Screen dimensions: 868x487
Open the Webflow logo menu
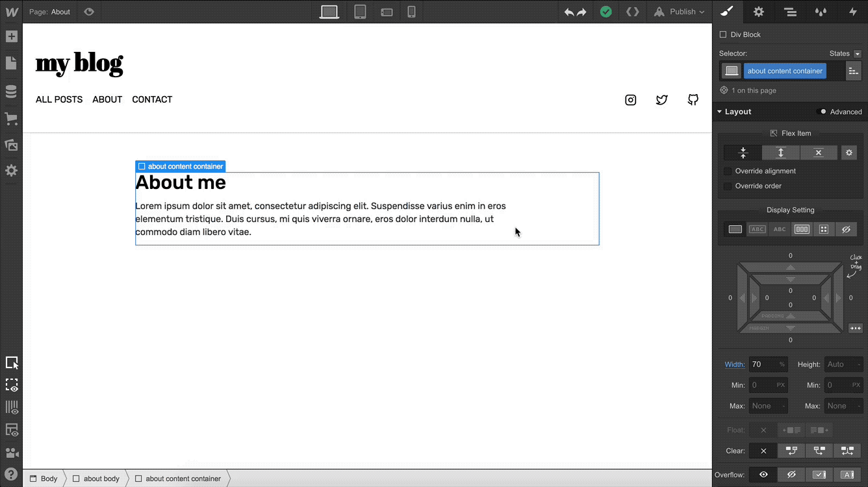[11, 12]
